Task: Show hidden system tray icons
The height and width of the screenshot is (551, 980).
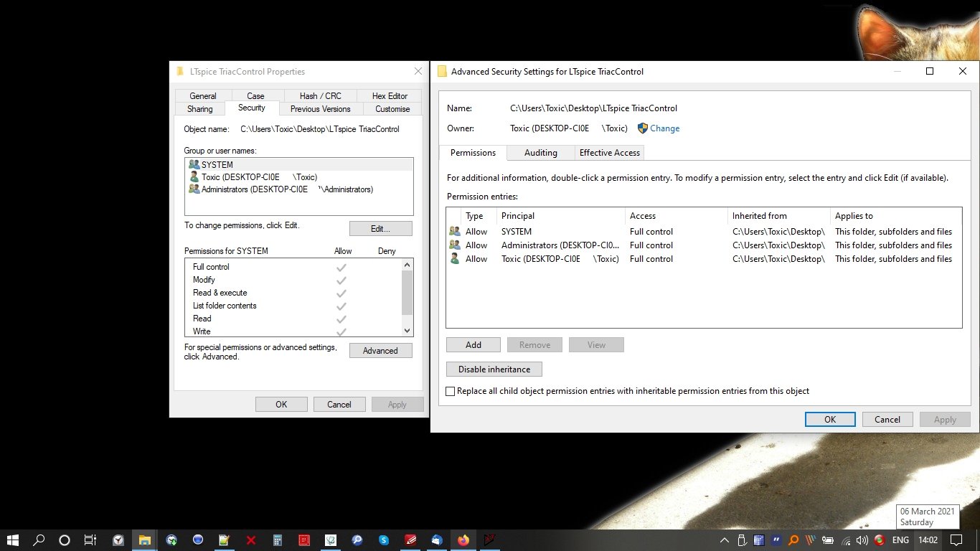Action: click(x=725, y=540)
